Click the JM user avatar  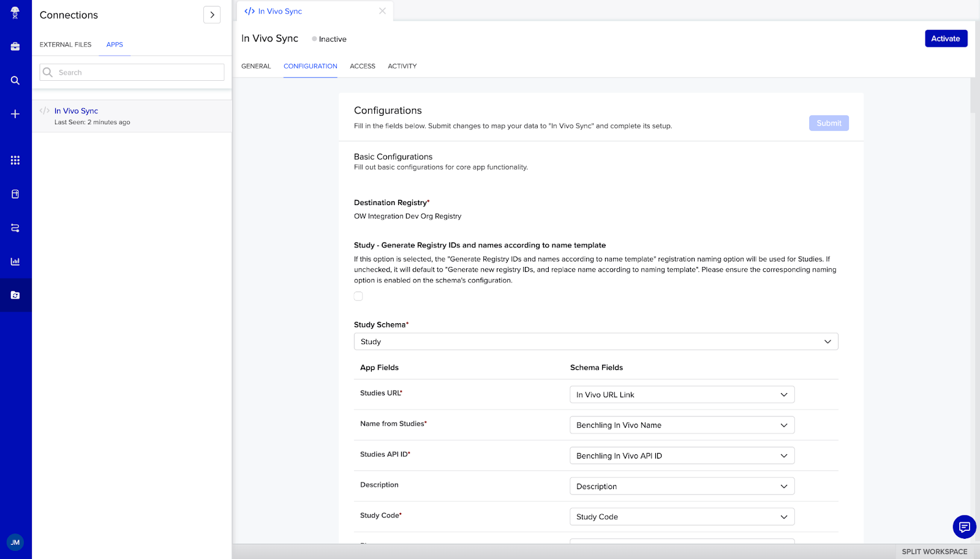15,542
